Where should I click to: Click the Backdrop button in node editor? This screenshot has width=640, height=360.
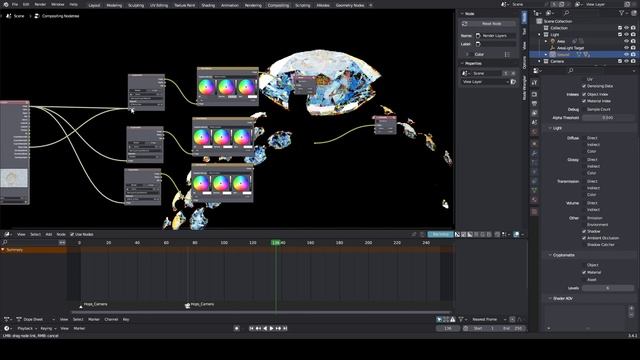(440, 234)
